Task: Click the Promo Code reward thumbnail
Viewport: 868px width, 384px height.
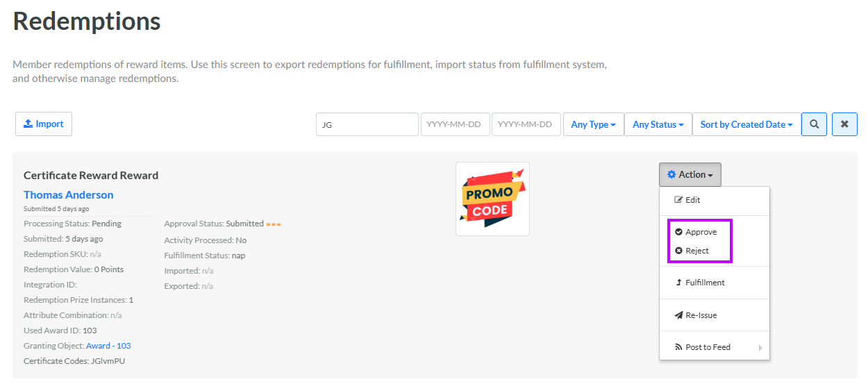Action: coord(492,199)
